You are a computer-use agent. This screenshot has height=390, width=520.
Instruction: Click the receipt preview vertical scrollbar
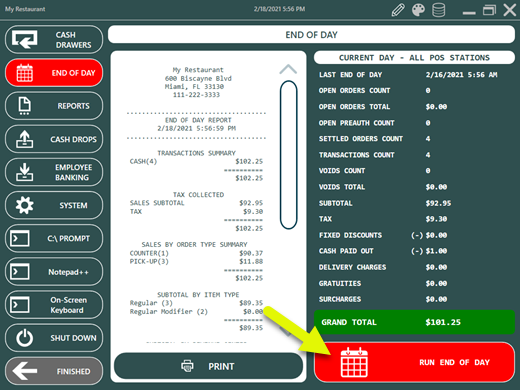[288, 155]
